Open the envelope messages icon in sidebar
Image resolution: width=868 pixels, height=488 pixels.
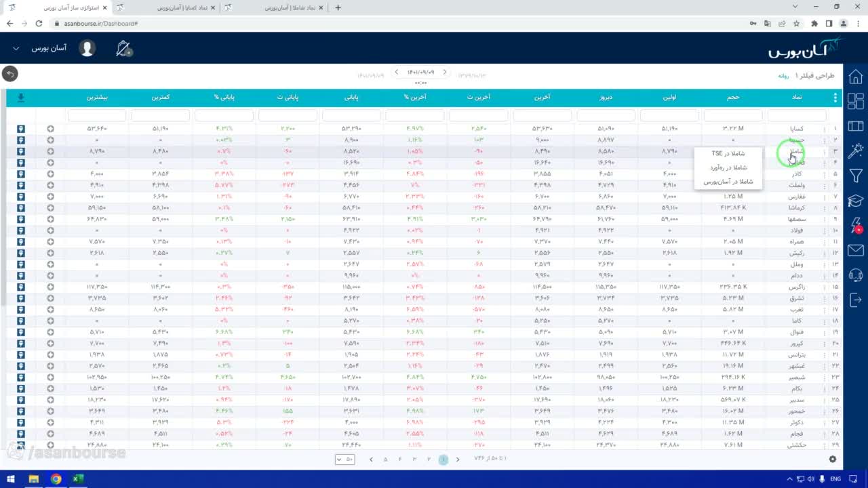click(856, 251)
